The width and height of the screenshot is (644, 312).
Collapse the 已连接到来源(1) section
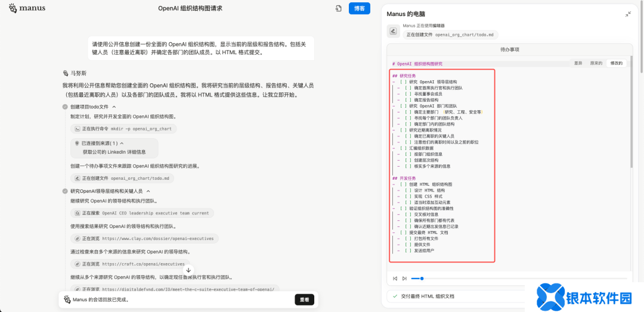[x=122, y=143]
